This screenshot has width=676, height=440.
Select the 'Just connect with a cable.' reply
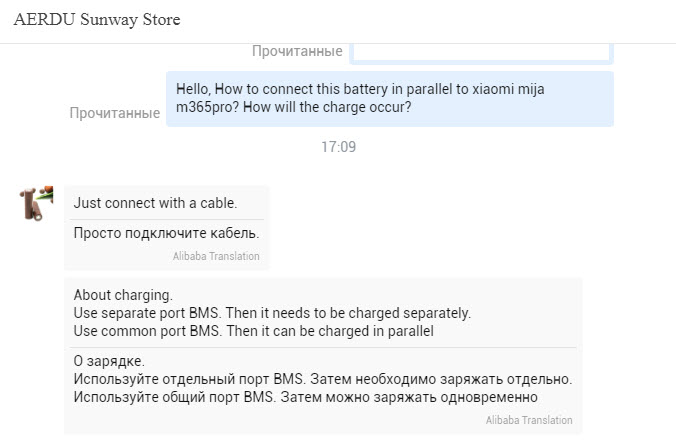point(155,203)
